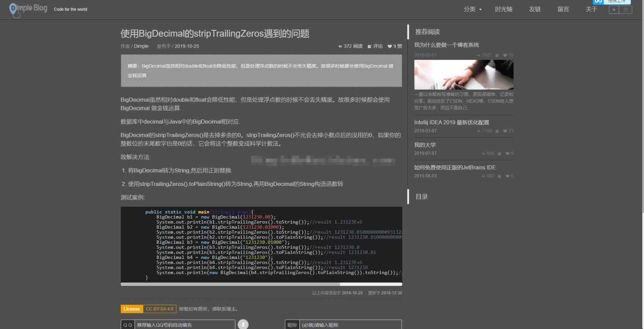Open recommended post 我为什么要做一个博客系统
This screenshot has width=644, height=329.
(446, 45)
